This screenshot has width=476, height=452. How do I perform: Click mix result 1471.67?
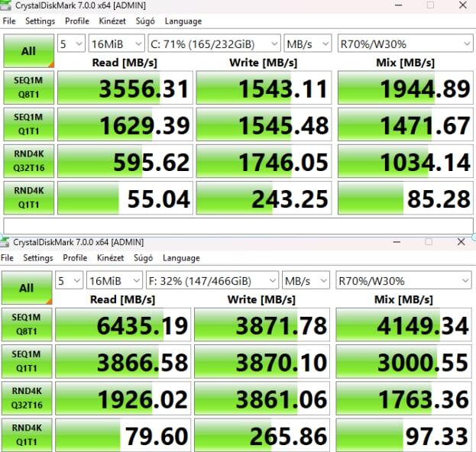click(x=405, y=124)
